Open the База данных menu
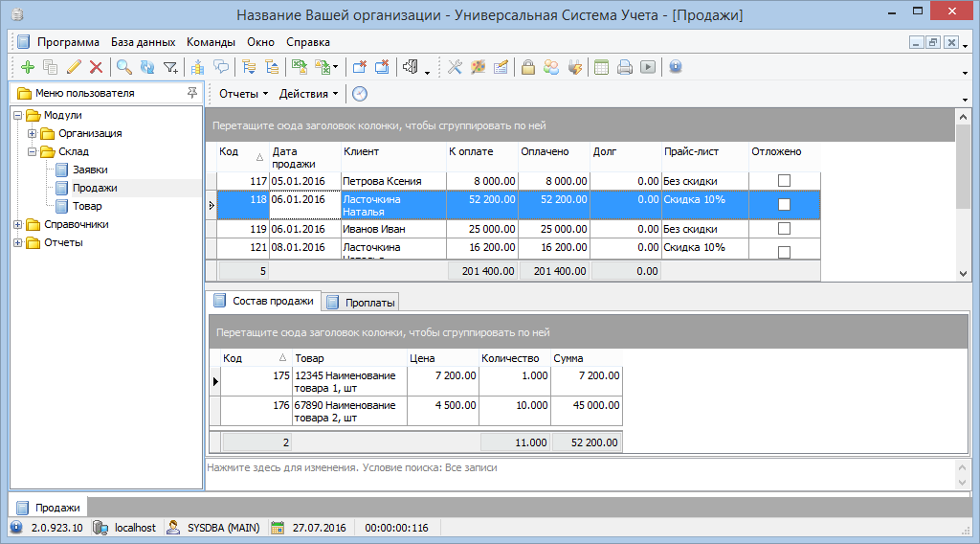 (143, 42)
